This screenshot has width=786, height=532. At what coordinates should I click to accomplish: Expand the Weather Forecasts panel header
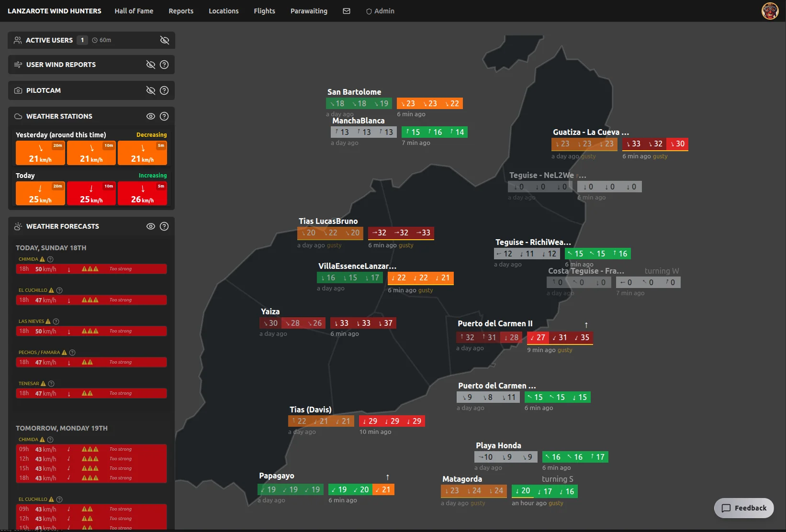pos(63,226)
